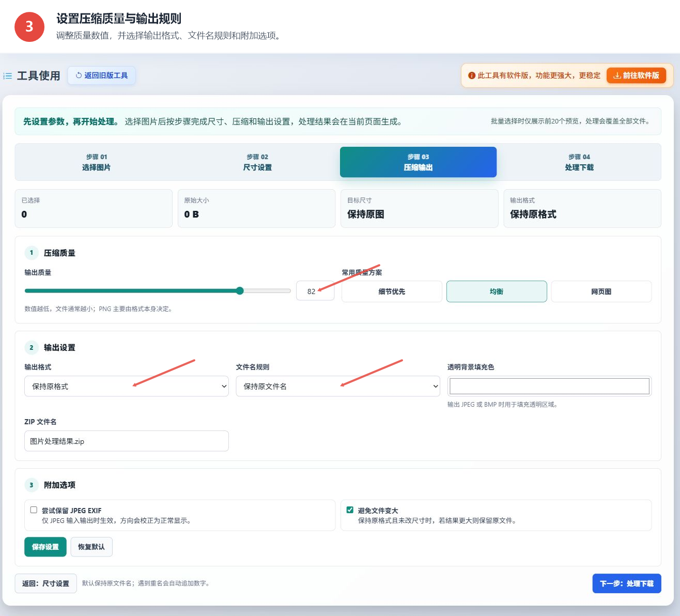This screenshot has height=616, width=680.
Task: Switch to 步骤 04 处理下载 tab
Action: coord(579,162)
